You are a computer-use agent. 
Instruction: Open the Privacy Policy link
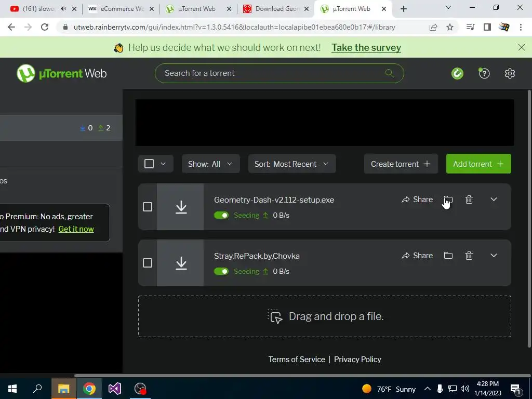[357, 360]
